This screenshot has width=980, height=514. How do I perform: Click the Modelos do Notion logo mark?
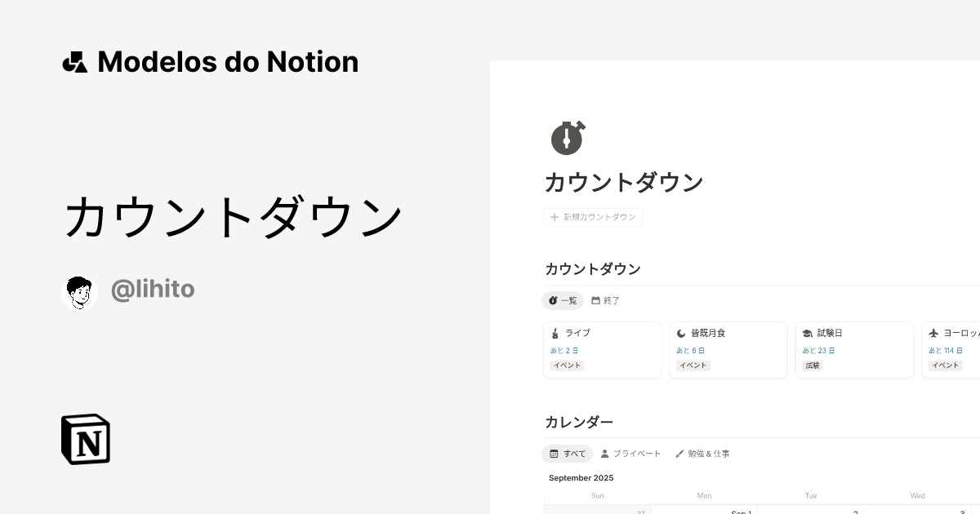pos(74,61)
